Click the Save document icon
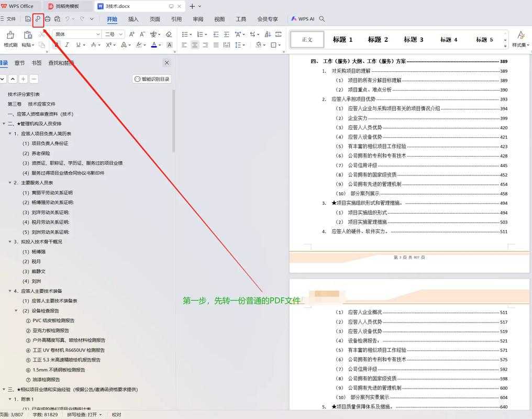The image size is (532, 419). point(28,19)
